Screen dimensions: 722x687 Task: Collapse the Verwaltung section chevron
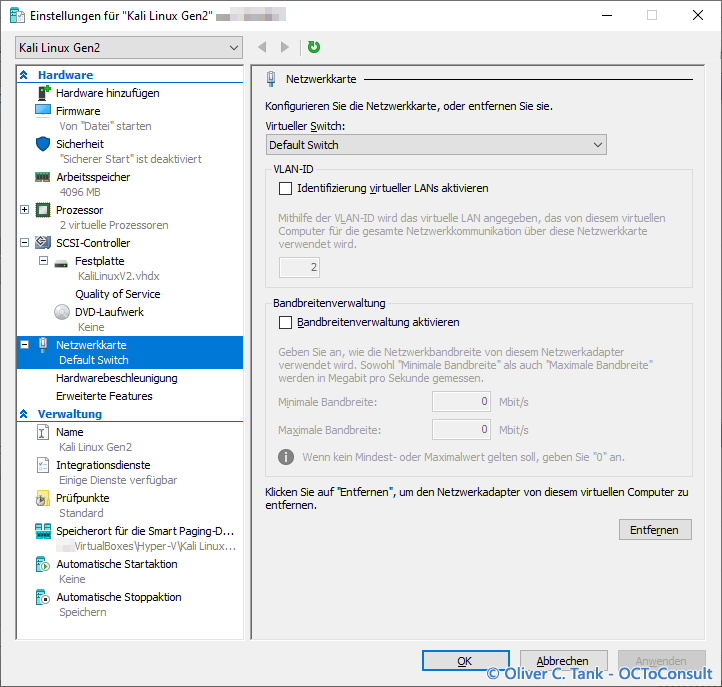(24, 413)
